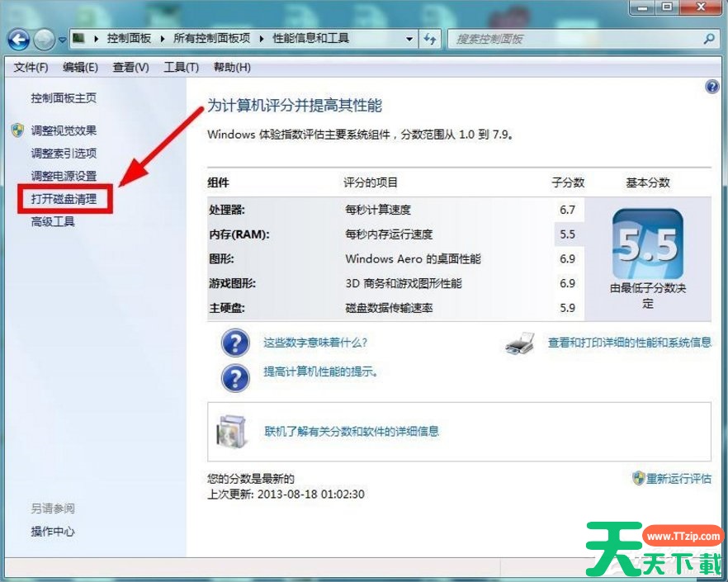Expand the arrow before 控制面板 breadcrumb

96,39
